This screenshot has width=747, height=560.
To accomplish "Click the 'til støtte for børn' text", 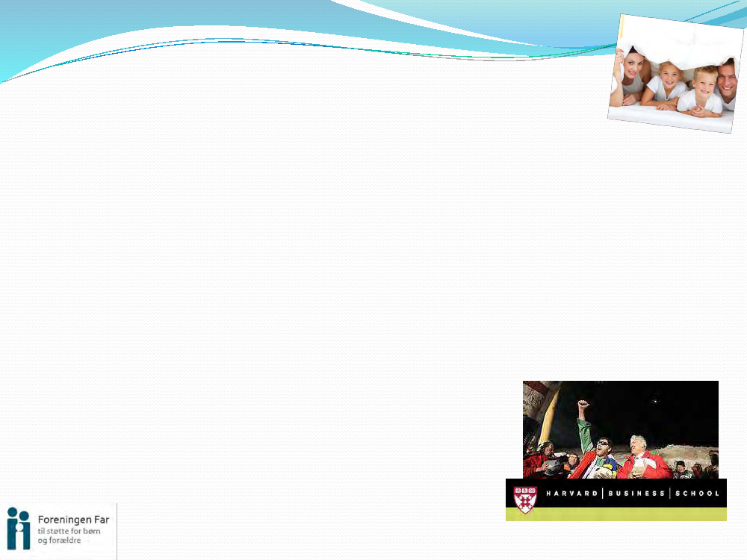I will [x=69, y=531].
